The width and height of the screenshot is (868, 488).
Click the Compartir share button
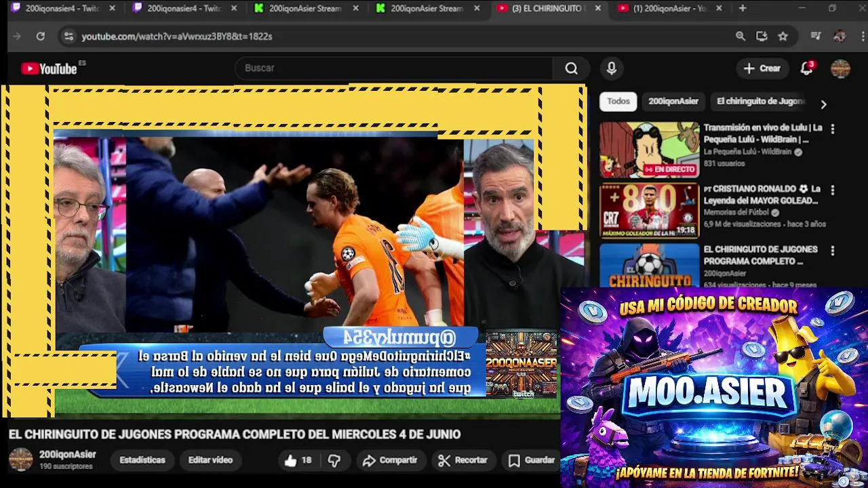click(390, 461)
